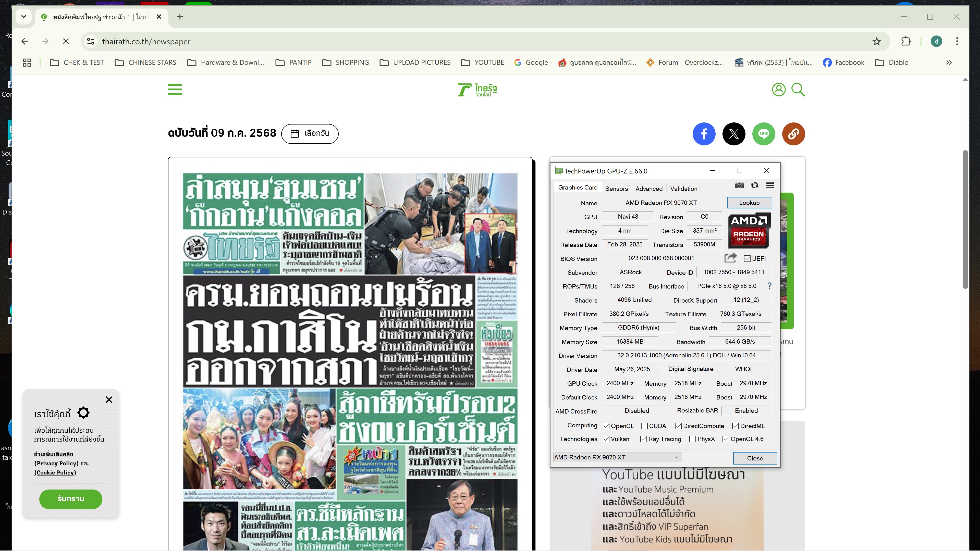Open the user account icon on Thairath
Screen dimensions: 980x551
778,90
